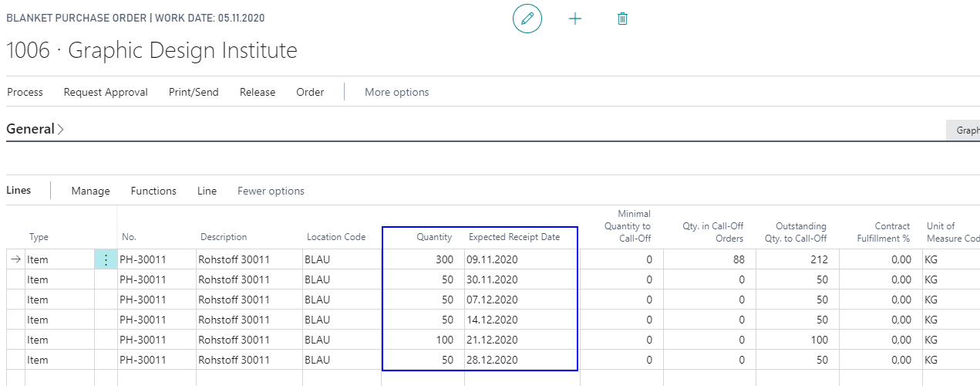Click Rohstoff 30011 in the 28.12.2020 row
Viewport: 980px width, 386px height.
pos(234,360)
